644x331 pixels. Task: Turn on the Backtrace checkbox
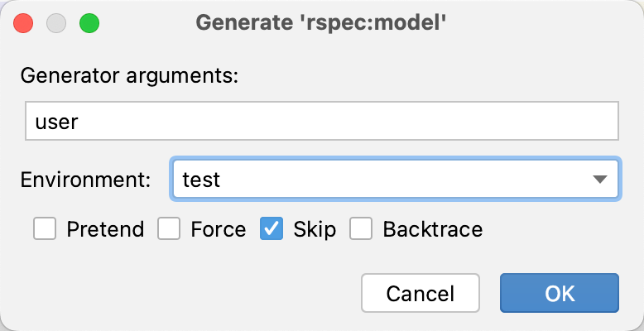pyautogui.click(x=361, y=228)
